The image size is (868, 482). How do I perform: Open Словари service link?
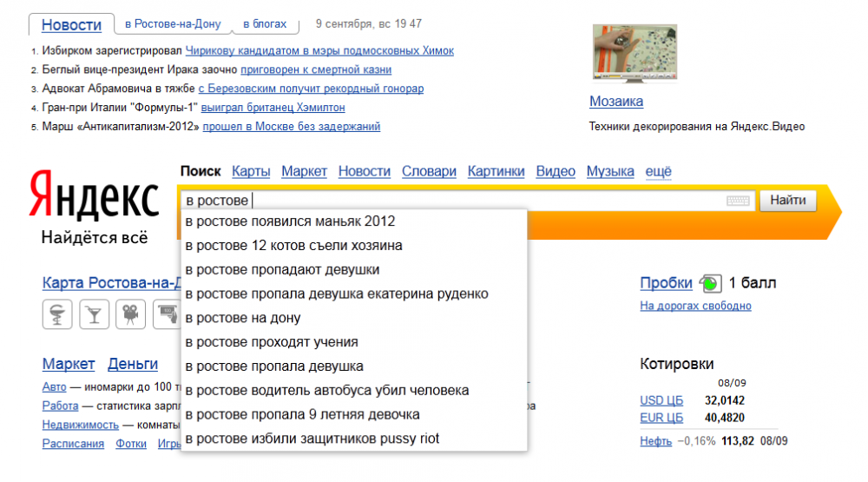pyautogui.click(x=429, y=171)
